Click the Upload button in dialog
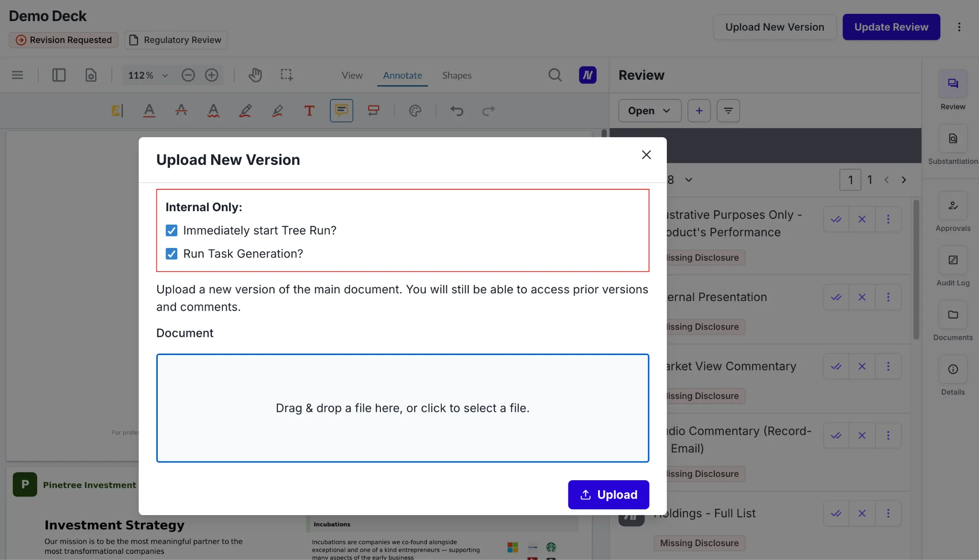 pos(608,495)
